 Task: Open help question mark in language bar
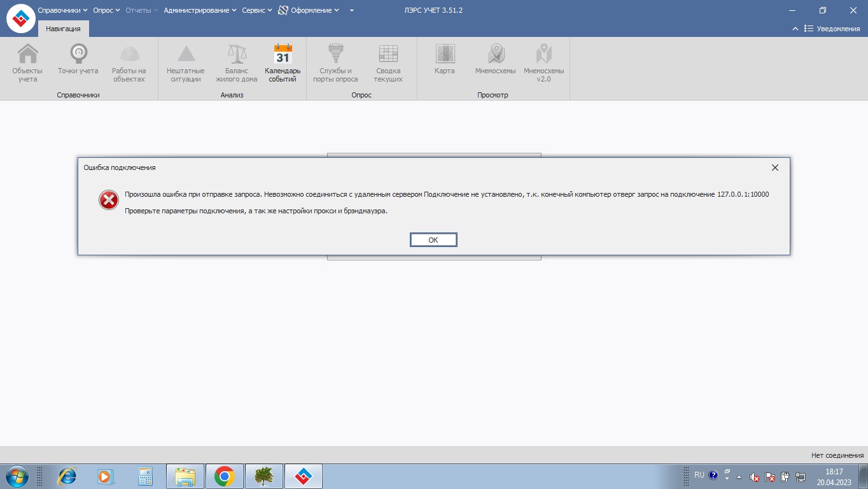click(713, 475)
